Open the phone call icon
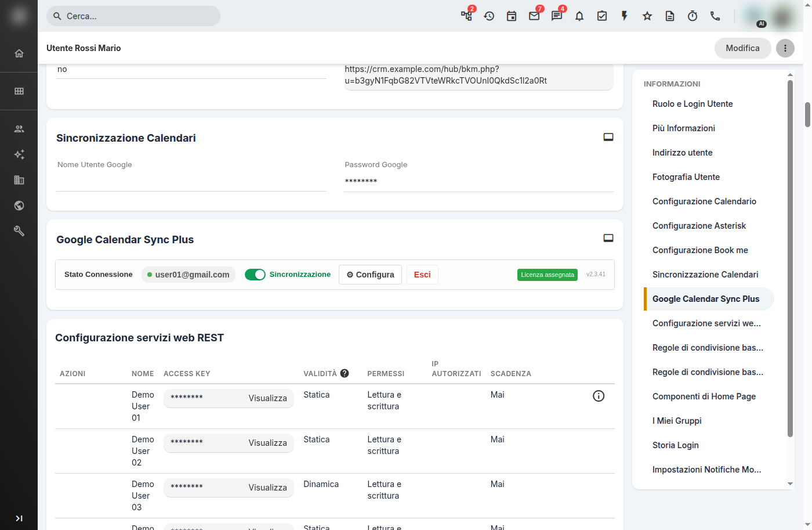This screenshot has height=530, width=812. [715, 16]
